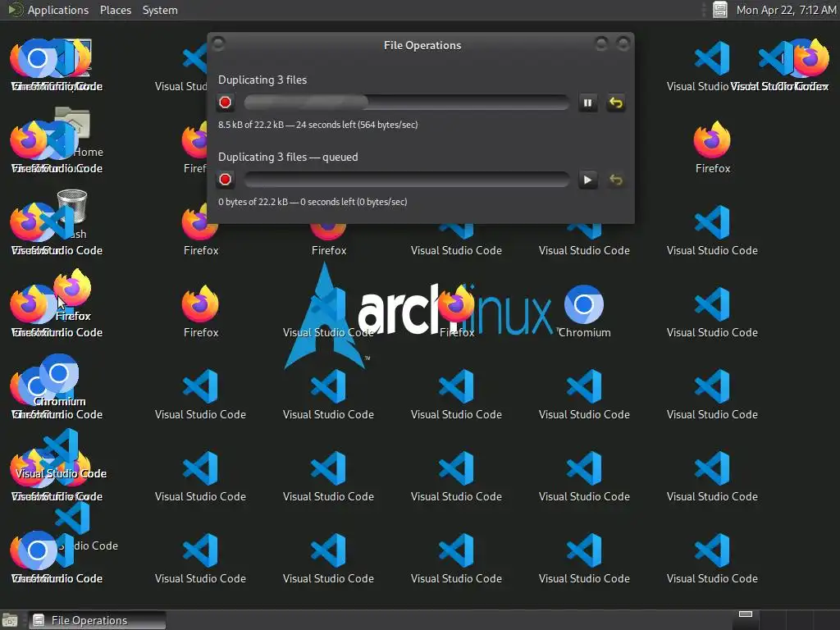This screenshot has height=630, width=840.
Task: Open Visual Studio Code icon over Arch logo triangle
Action: 328,311
